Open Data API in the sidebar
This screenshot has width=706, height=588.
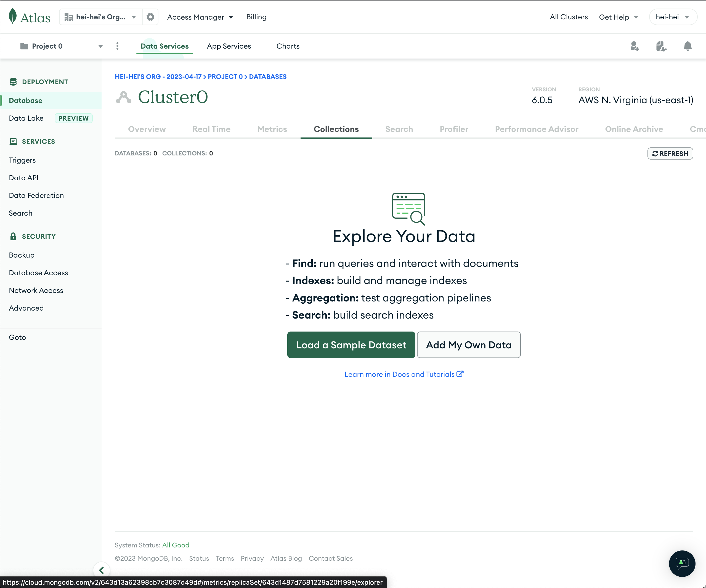click(x=23, y=178)
